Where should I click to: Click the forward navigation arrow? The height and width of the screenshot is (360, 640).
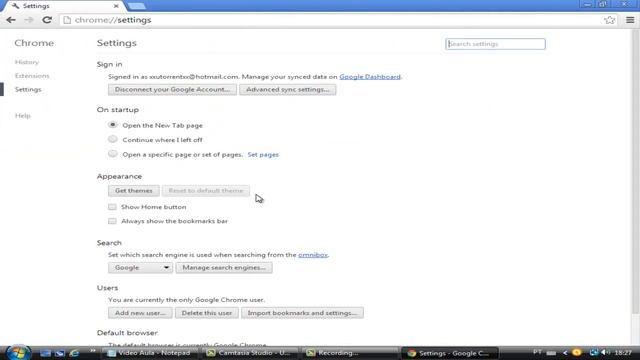tap(29, 20)
